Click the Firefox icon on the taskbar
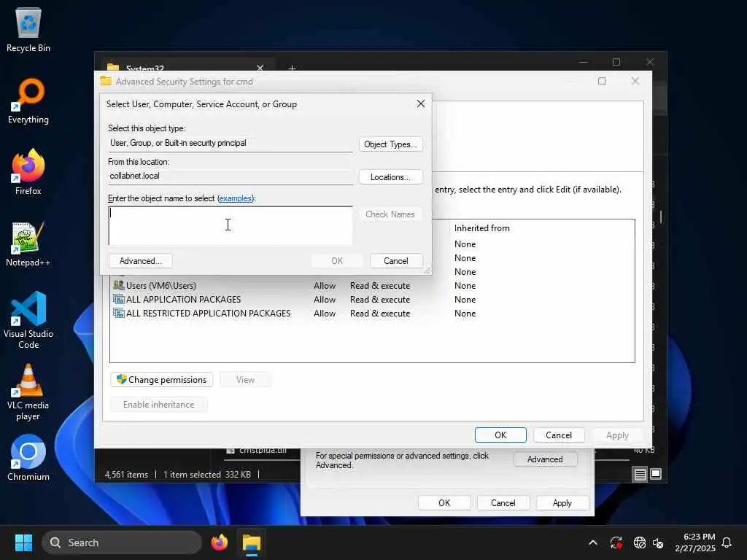The width and height of the screenshot is (747, 560). coord(219,542)
